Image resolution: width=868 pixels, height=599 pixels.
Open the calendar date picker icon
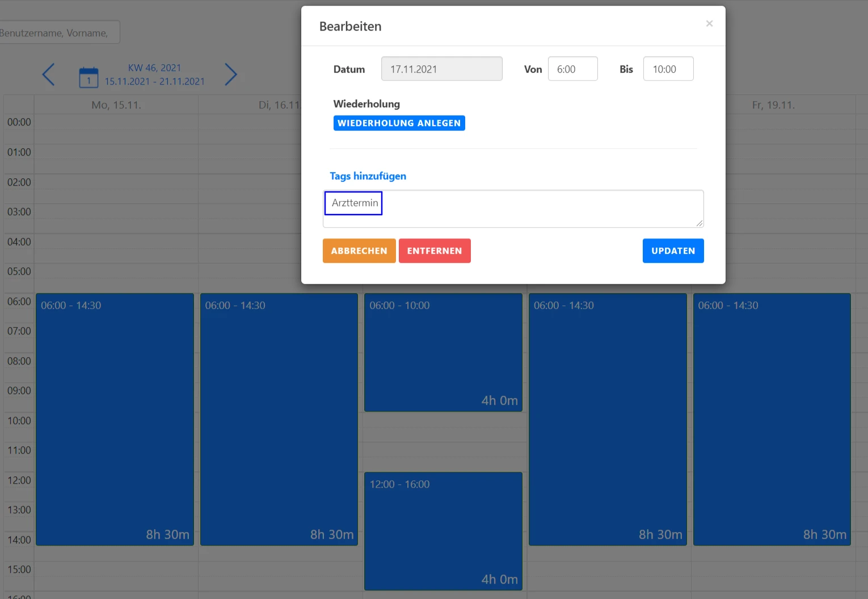[89, 77]
